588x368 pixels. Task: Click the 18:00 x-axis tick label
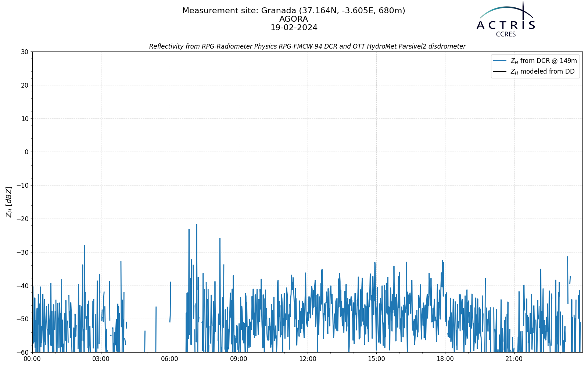pos(445,358)
